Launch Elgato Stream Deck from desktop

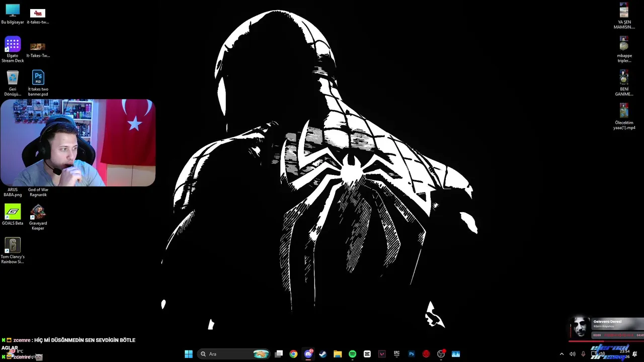click(x=13, y=49)
